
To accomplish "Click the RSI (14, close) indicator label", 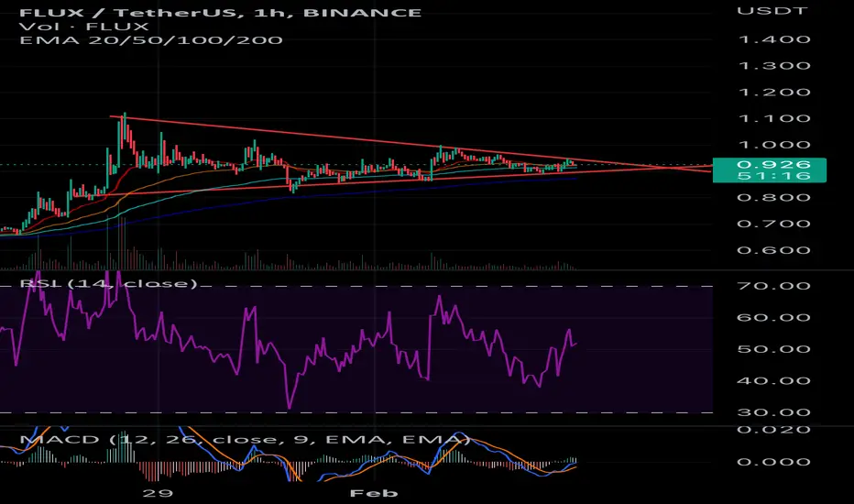I will click(108, 283).
